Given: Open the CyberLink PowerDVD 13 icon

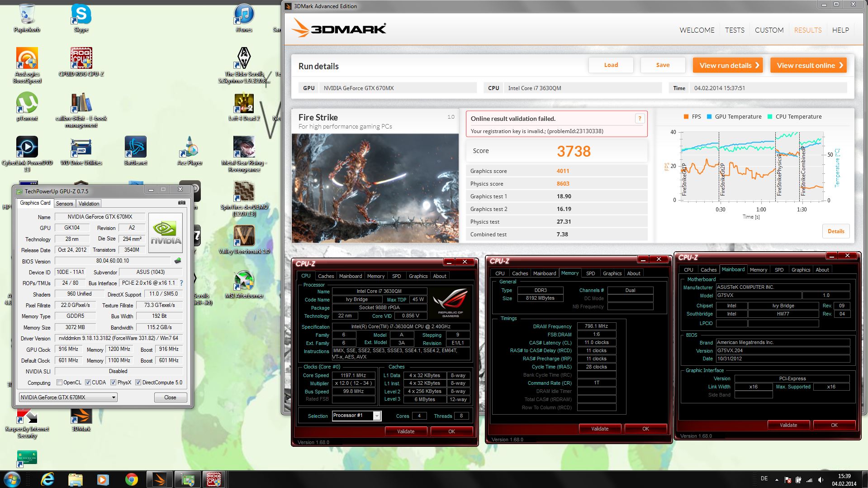Looking at the screenshot, I should tap(27, 153).
